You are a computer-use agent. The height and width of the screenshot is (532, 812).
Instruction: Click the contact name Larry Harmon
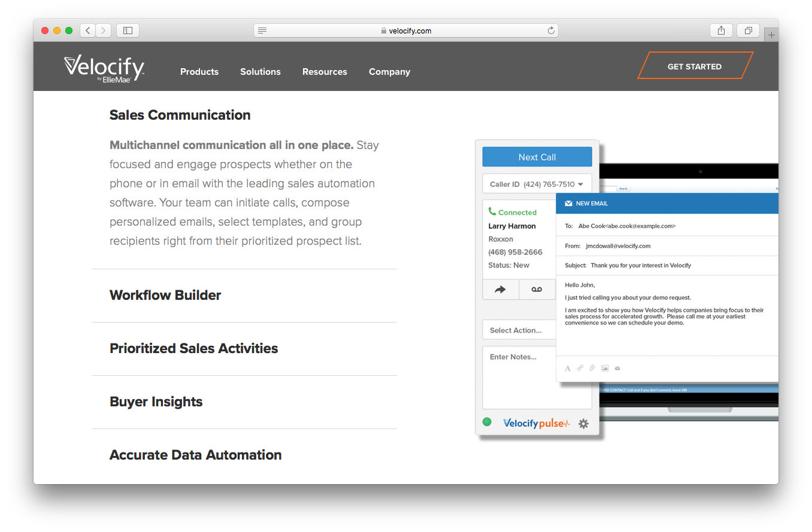point(512,226)
